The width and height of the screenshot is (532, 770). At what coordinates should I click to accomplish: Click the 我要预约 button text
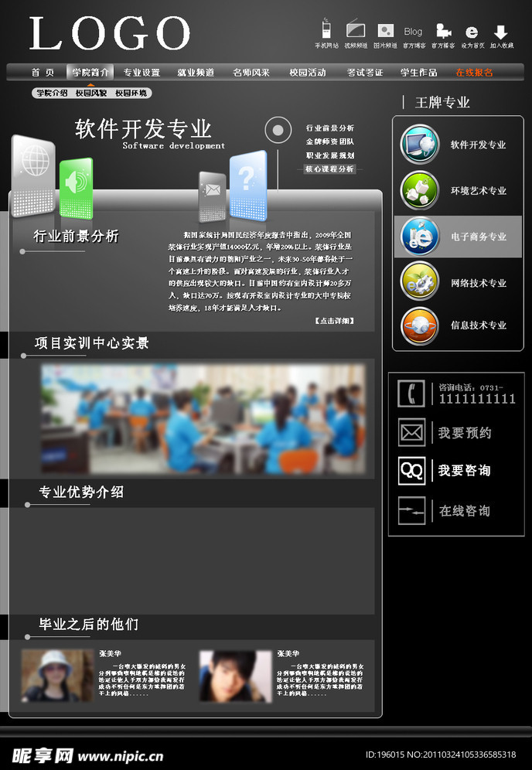[465, 433]
